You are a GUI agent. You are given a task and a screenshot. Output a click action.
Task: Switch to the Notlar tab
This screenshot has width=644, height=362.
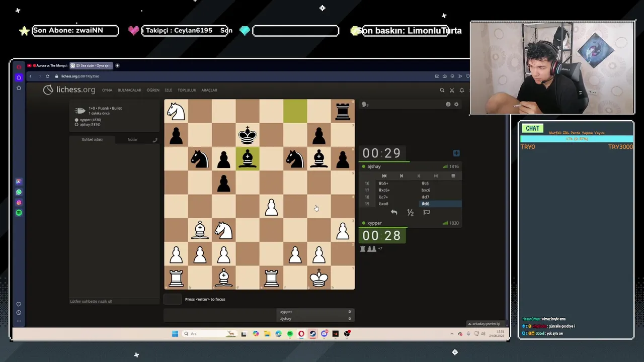coord(132,139)
